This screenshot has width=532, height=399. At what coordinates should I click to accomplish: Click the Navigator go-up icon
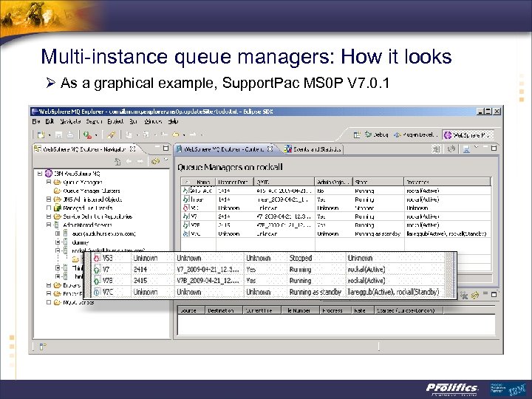coord(117,162)
